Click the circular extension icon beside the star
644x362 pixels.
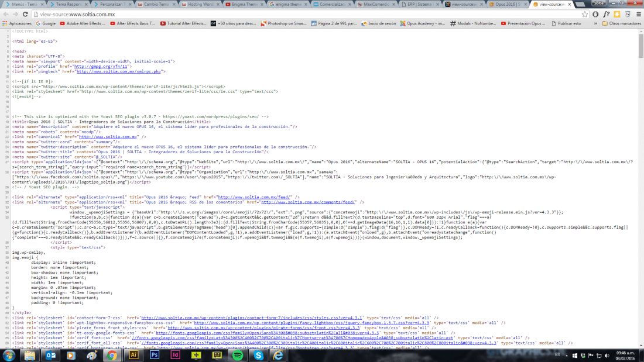click(x=595, y=15)
